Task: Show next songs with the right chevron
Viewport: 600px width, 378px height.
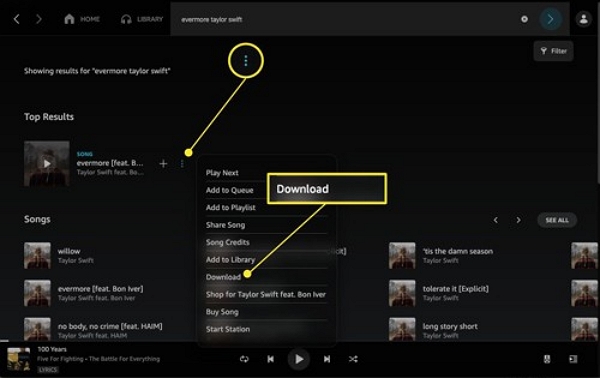Action: click(x=518, y=220)
